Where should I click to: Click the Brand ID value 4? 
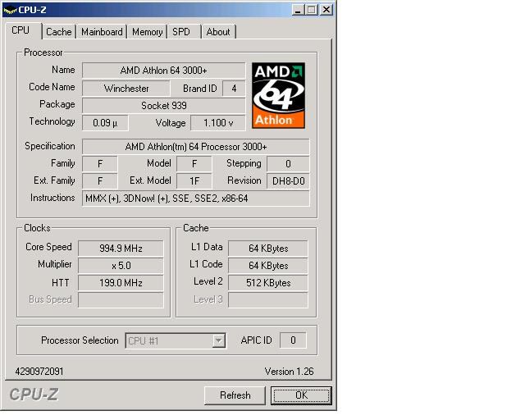point(234,89)
